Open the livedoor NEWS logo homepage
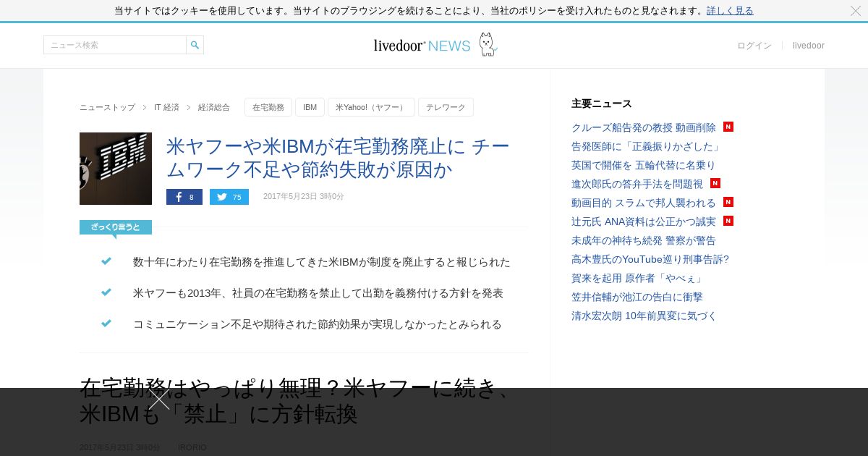The height and width of the screenshot is (456, 868). point(435,45)
